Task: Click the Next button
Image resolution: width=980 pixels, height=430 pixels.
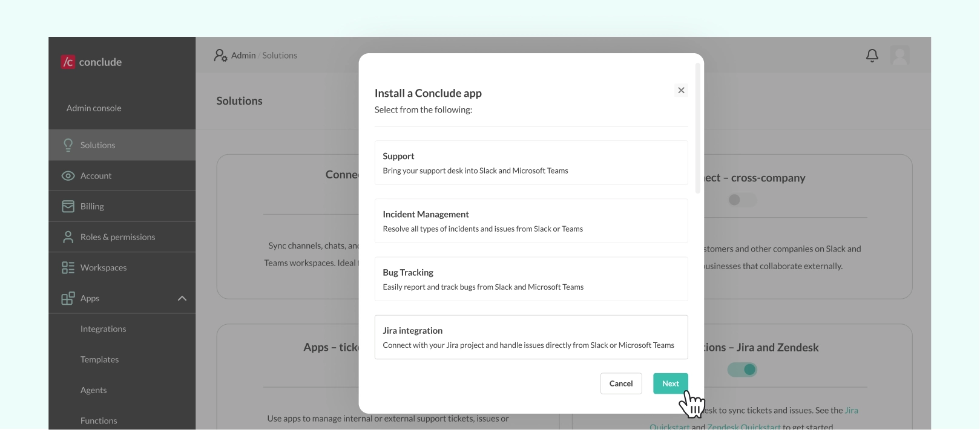Action: [x=670, y=383]
